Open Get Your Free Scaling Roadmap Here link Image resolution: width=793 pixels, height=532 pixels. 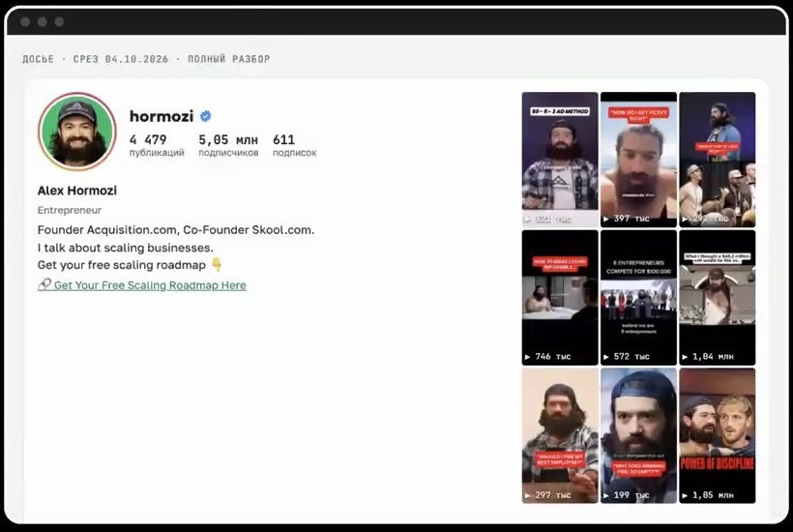point(150,285)
